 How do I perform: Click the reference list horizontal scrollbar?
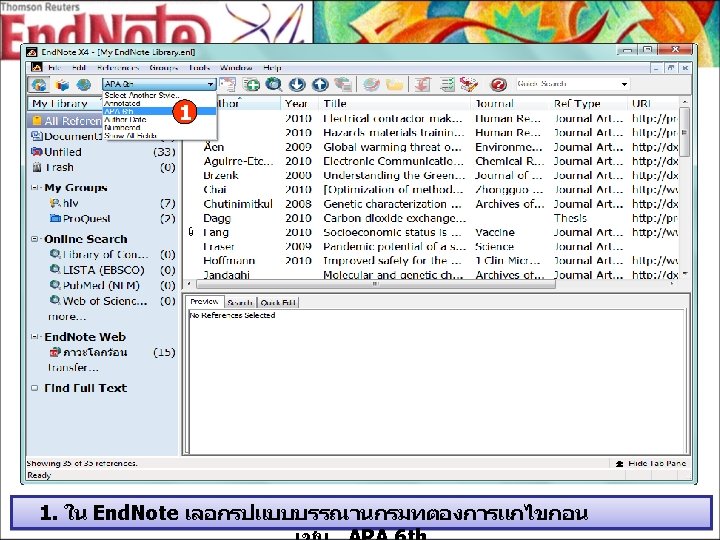click(x=374, y=284)
